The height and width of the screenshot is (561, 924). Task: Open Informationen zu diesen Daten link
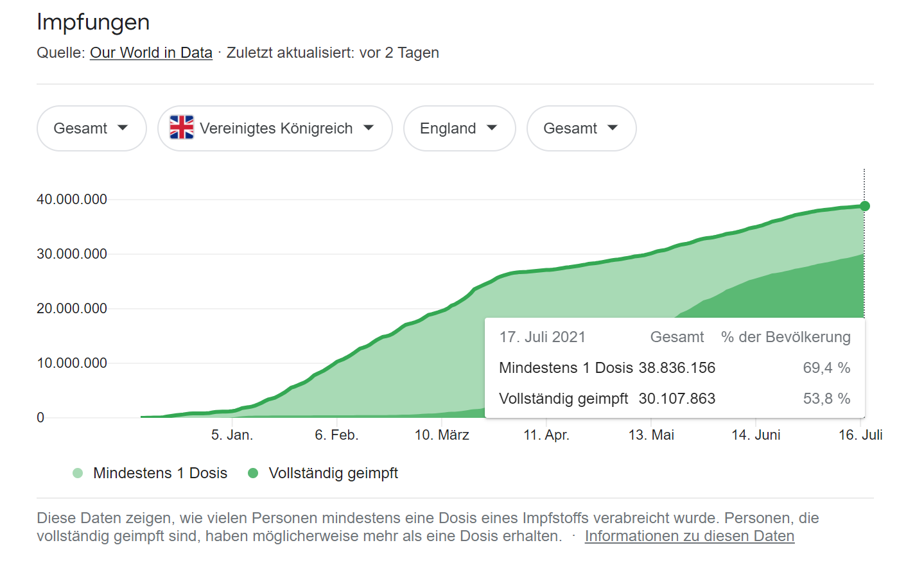[x=690, y=536]
